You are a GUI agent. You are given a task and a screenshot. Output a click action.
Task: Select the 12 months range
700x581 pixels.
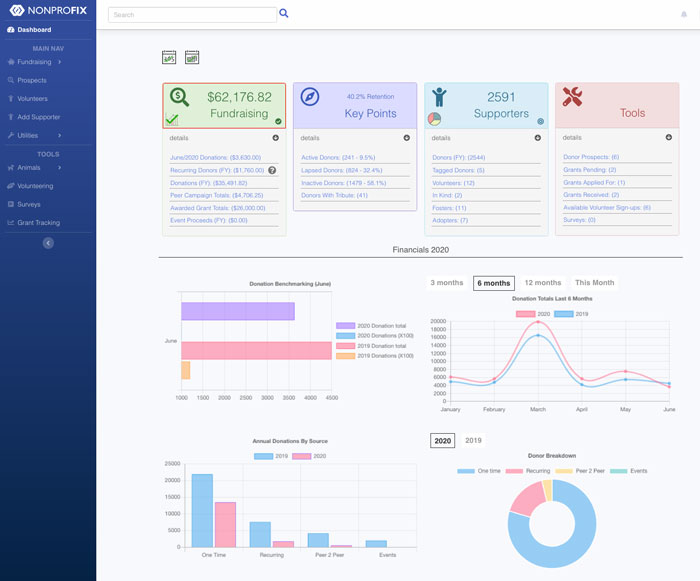click(x=543, y=283)
